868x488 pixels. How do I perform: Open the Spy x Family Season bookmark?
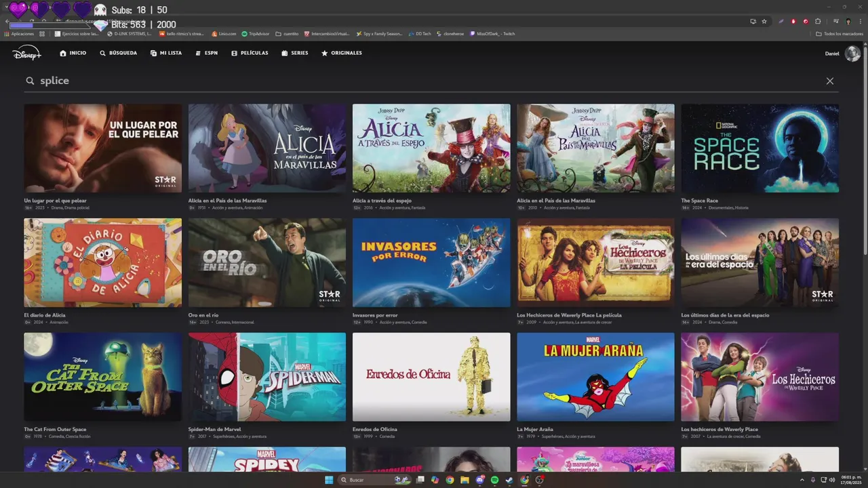380,33
